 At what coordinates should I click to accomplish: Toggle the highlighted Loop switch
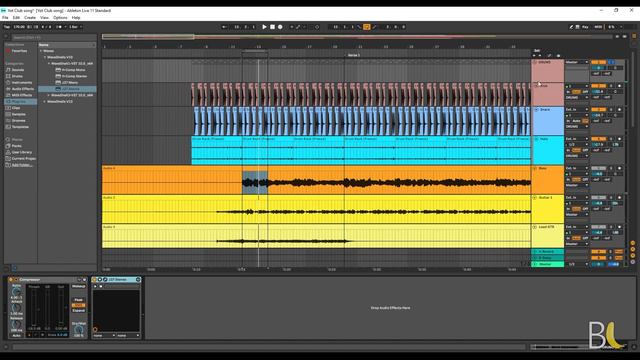tap(367, 27)
